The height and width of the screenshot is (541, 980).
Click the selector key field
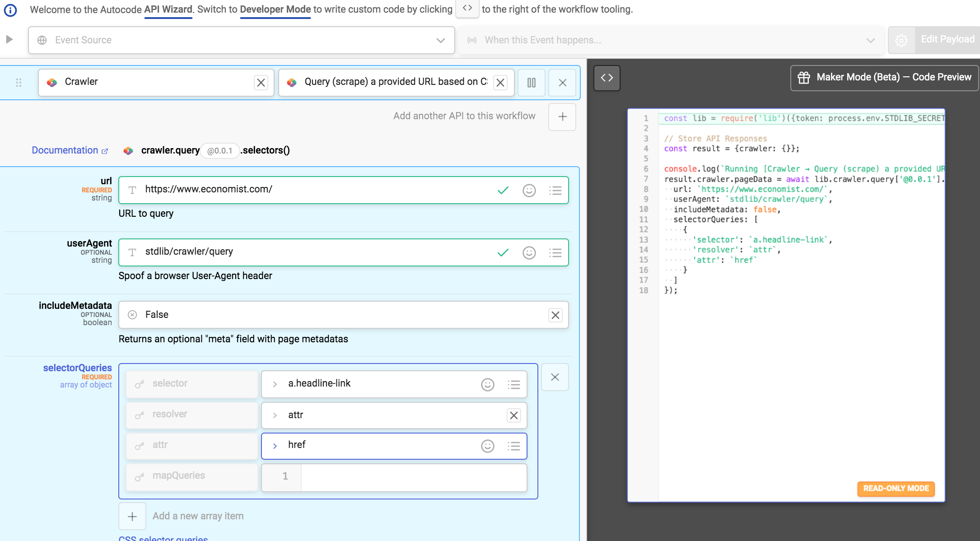(192, 384)
